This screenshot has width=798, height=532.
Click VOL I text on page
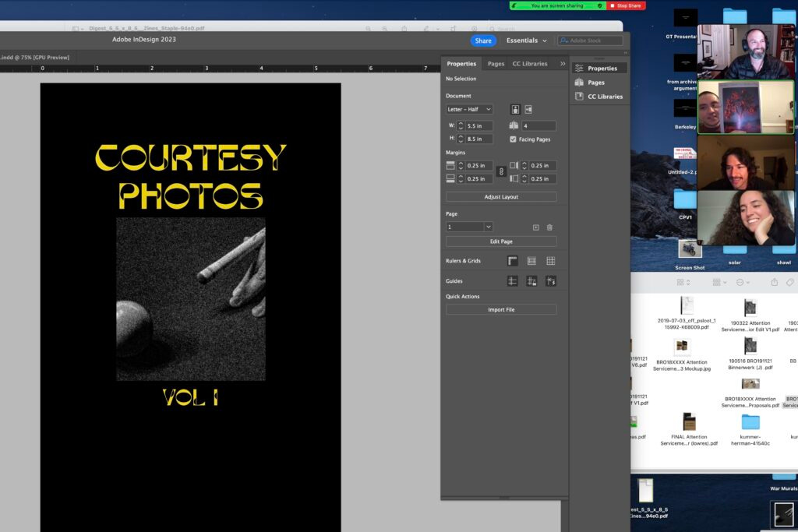click(x=191, y=397)
